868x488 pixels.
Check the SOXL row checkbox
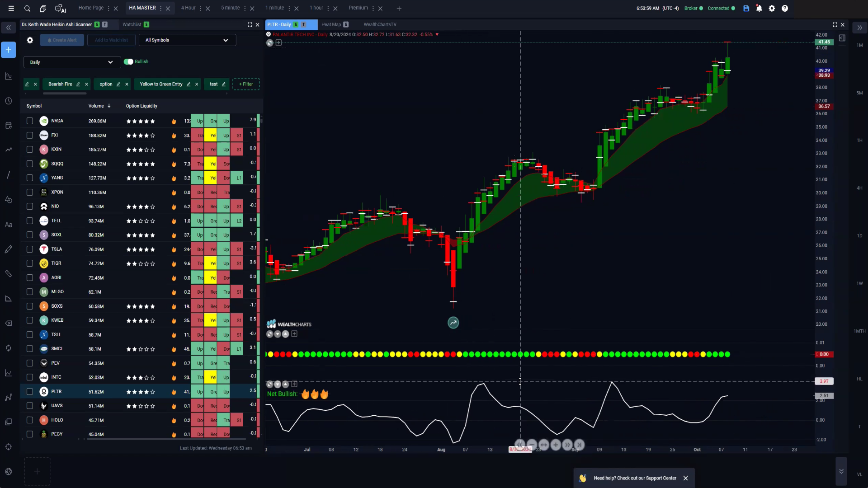pos(30,235)
